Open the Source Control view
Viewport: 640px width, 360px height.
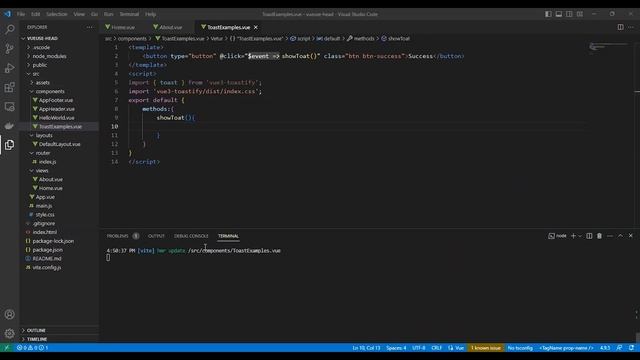pyautogui.click(x=9, y=49)
